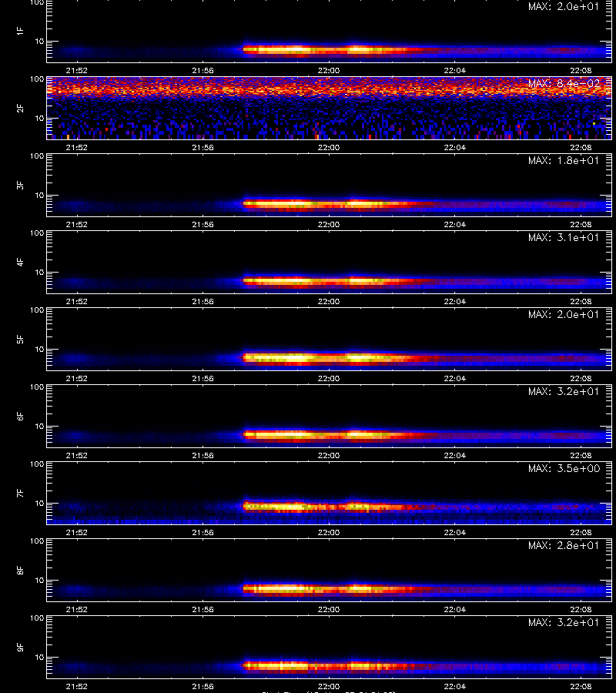Image resolution: width=616 pixels, height=693 pixels.
Task: Click the 21:56 time label under panel 9F
Action: (x=203, y=686)
